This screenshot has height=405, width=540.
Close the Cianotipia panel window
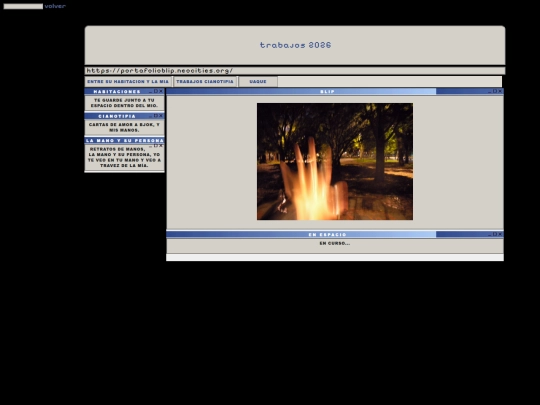click(x=161, y=116)
